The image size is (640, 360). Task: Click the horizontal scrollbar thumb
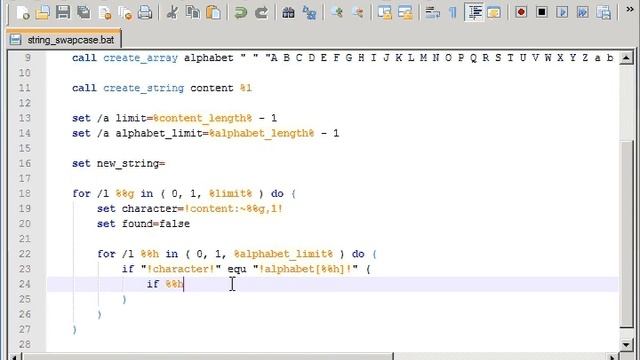coord(208,357)
